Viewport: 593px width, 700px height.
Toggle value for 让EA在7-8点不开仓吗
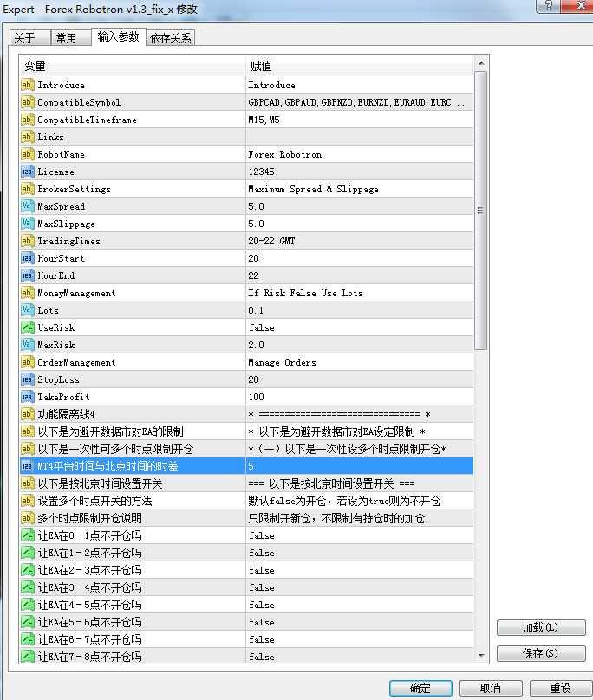coord(360,657)
